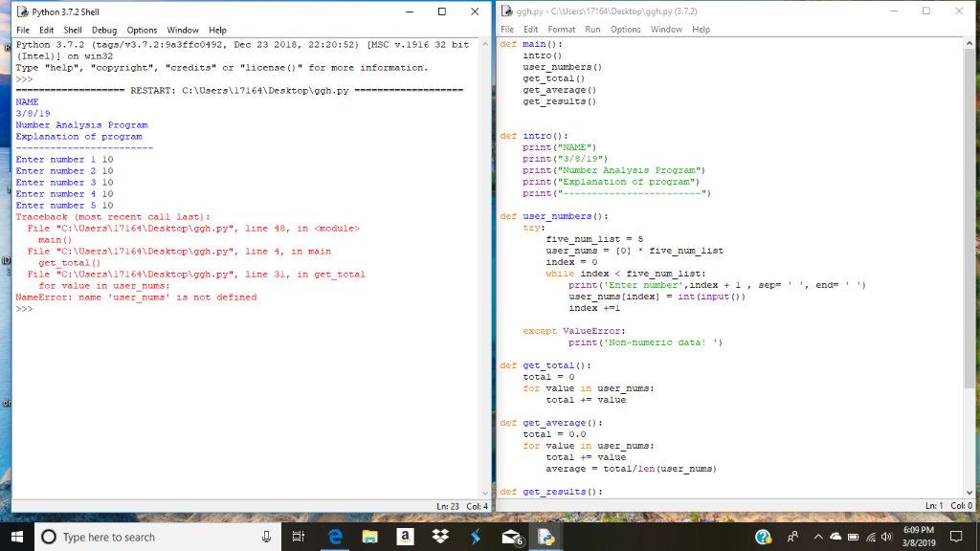The image size is (980, 551).
Task: Open Task View
Action: coord(298,536)
